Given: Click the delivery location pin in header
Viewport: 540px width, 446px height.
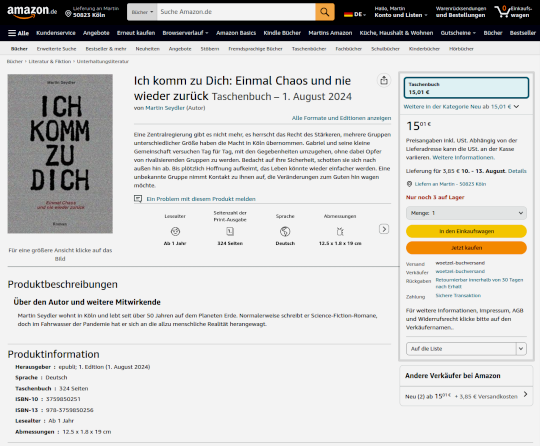Looking at the screenshot, I should (x=68, y=13).
